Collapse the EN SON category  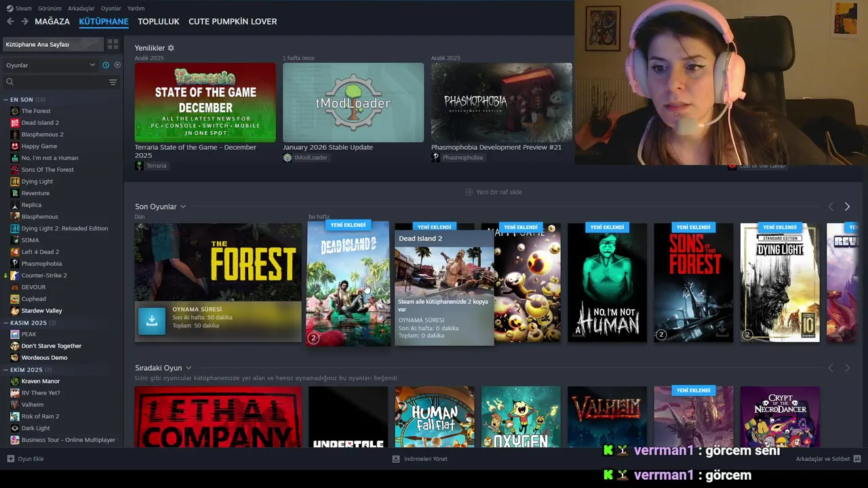pos(6,100)
